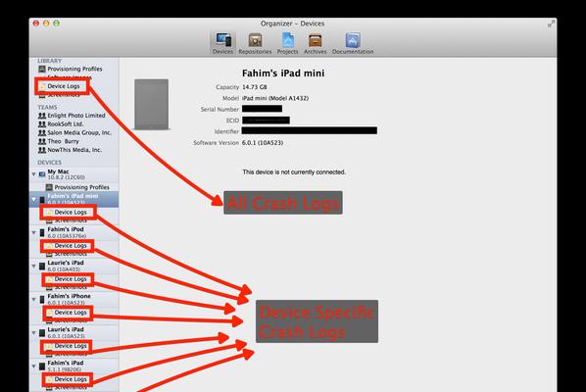The height and width of the screenshot is (392, 586).
Task: Choose the NowThis Media, Inc. team
Action: pos(70,150)
